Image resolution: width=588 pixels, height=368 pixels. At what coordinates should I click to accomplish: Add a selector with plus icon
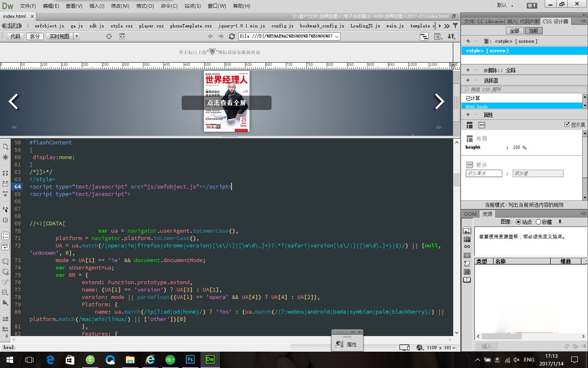click(468, 80)
